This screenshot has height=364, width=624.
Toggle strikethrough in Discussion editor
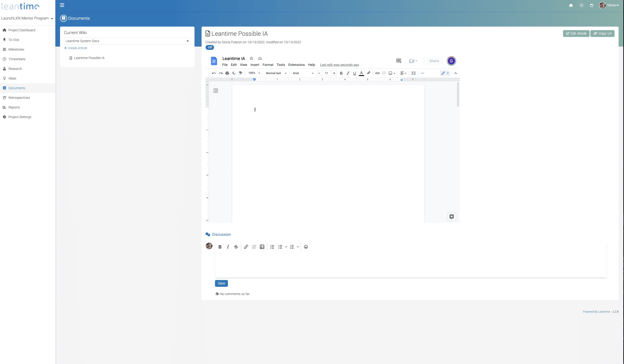tap(236, 247)
